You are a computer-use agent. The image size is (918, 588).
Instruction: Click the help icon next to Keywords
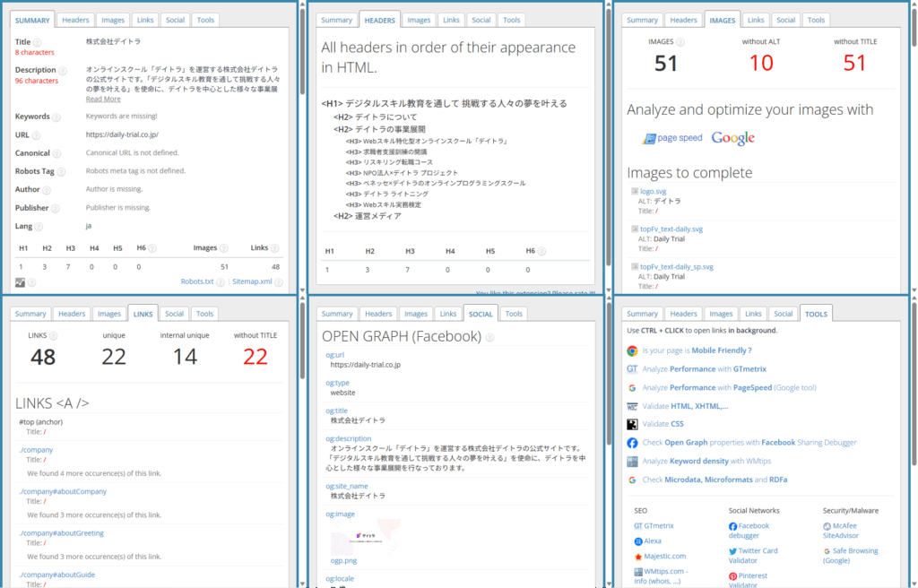pos(56,117)
